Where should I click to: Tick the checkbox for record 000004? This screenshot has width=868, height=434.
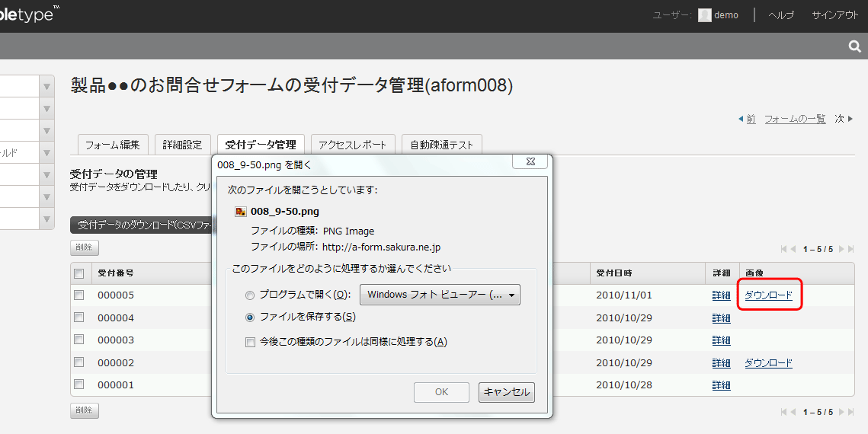(x=79, y=318)
